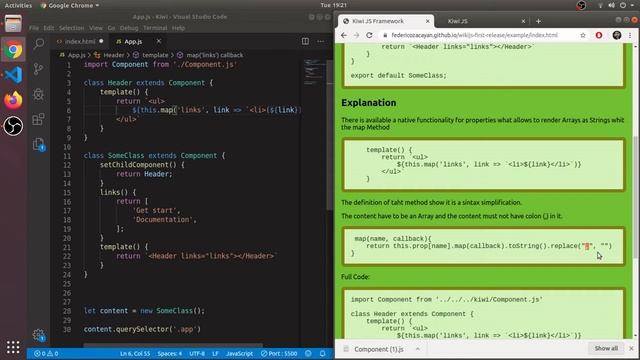Open the Debug menu in VS Code
Screen dimensions: 640x360
129,28
